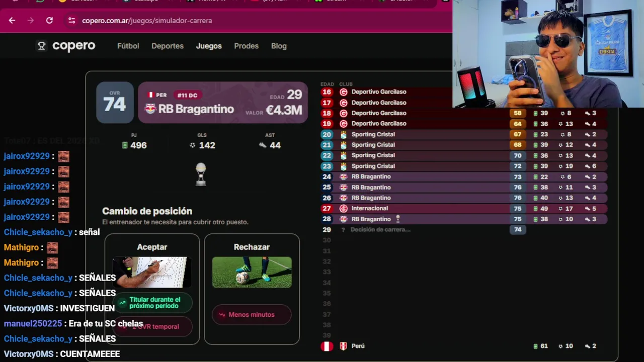Click the goals ball icon beside 142
644x362 pixels.
[192, 145]
